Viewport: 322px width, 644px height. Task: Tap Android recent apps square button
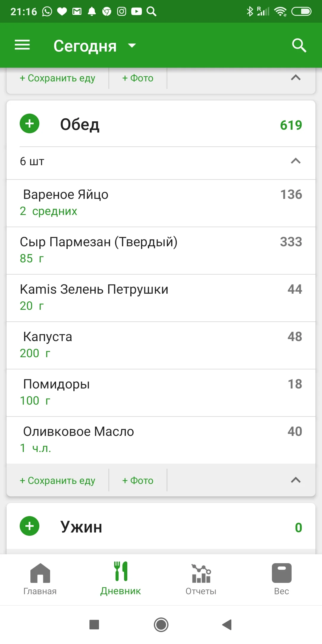pos(94,625)
